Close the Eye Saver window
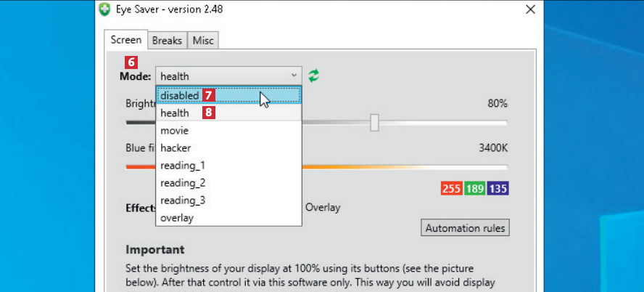Image resolution: width=644 pixels, height=292 pixels. [x=531, y=9]
